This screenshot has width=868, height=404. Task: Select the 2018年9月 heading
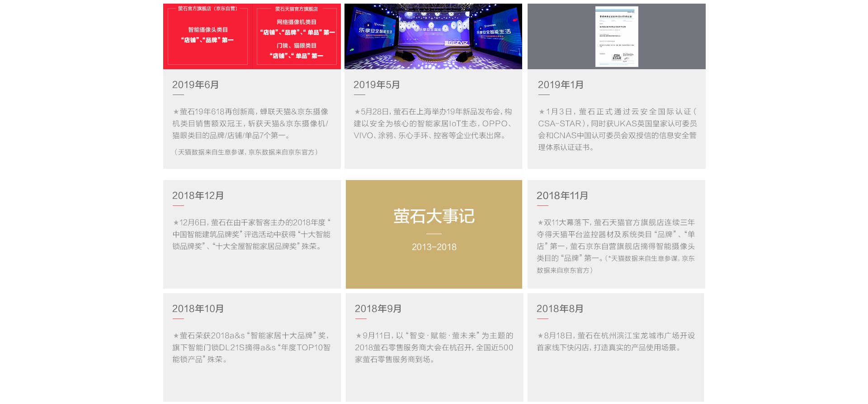pos(378,309)
